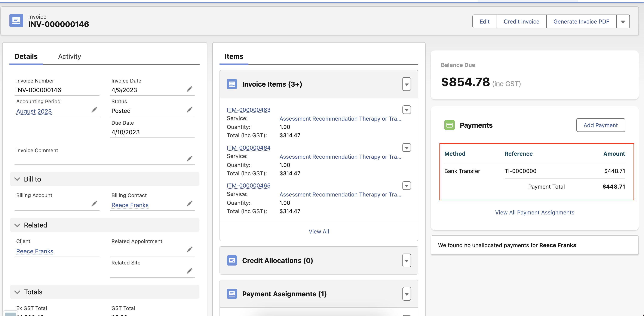Viewport: 644px width, 316px height.
Task: Edit Accounting Period with its pencil icon
Action: click(94, 110)
